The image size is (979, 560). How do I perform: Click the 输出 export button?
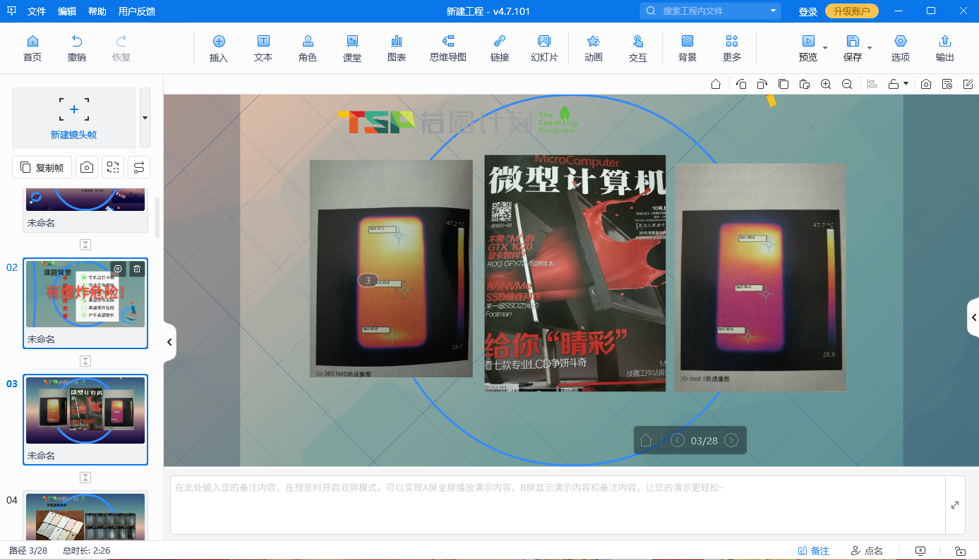pos(945,49)
